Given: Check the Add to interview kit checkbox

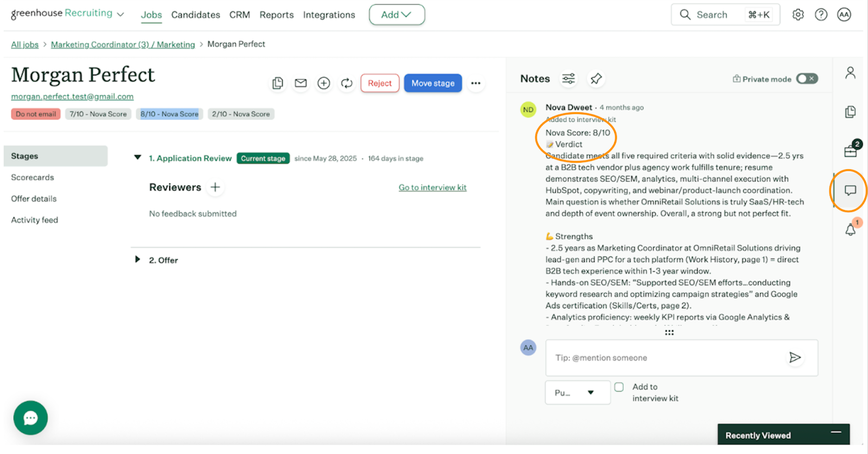Looking at the screenshot, I should [619, 387].
